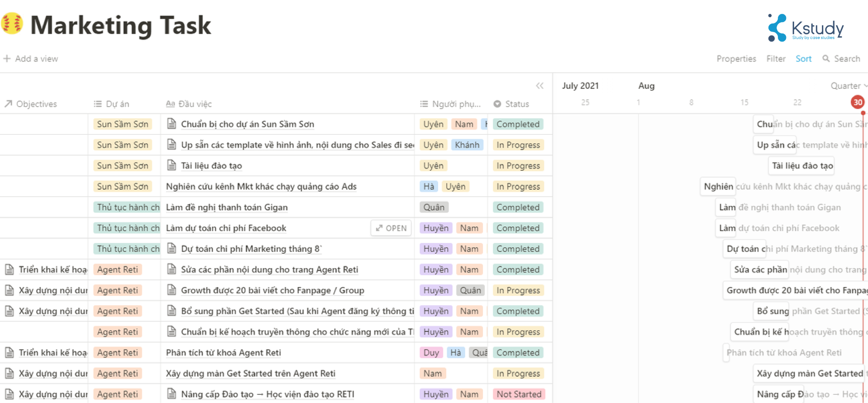Click the status icon in the Status column header
The image size is (868, 403).
(497, 104)
